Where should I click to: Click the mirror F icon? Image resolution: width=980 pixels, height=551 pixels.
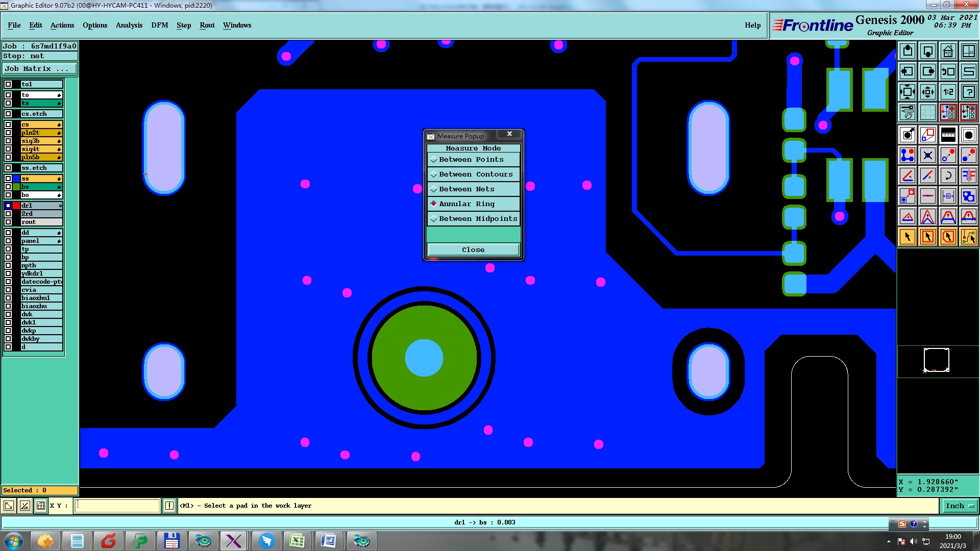pyautogui.click(x=969, y=176)
